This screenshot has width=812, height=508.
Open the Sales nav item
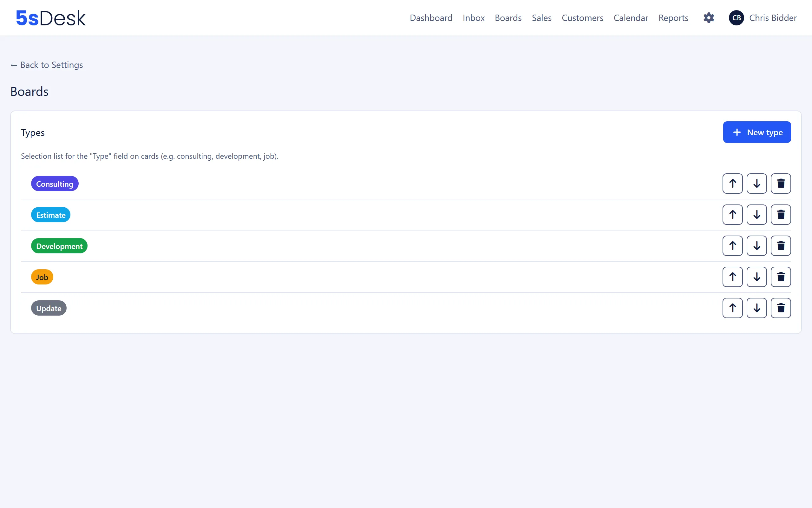(541, 18)
